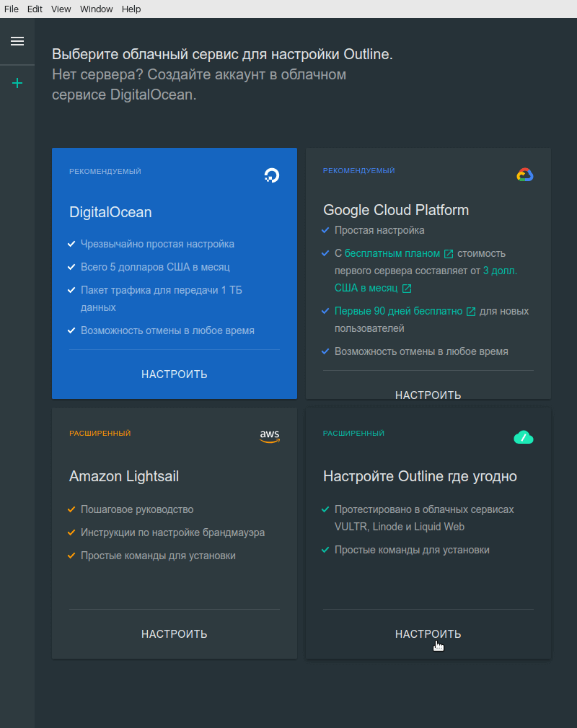This screenshot has width=577, height=728.
Task: Click the 'Настройте Outline где угодно' title
Action: click(420, 476)
